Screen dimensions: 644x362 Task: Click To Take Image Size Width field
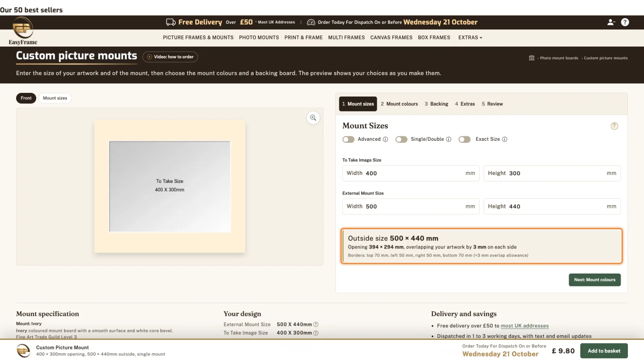[x=411, y=173]
